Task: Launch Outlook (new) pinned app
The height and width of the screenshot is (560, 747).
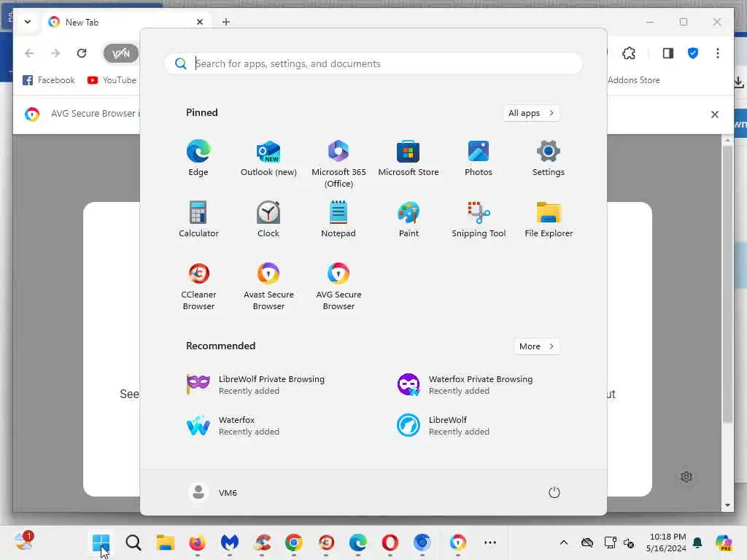Action: [x=268, y=158]
